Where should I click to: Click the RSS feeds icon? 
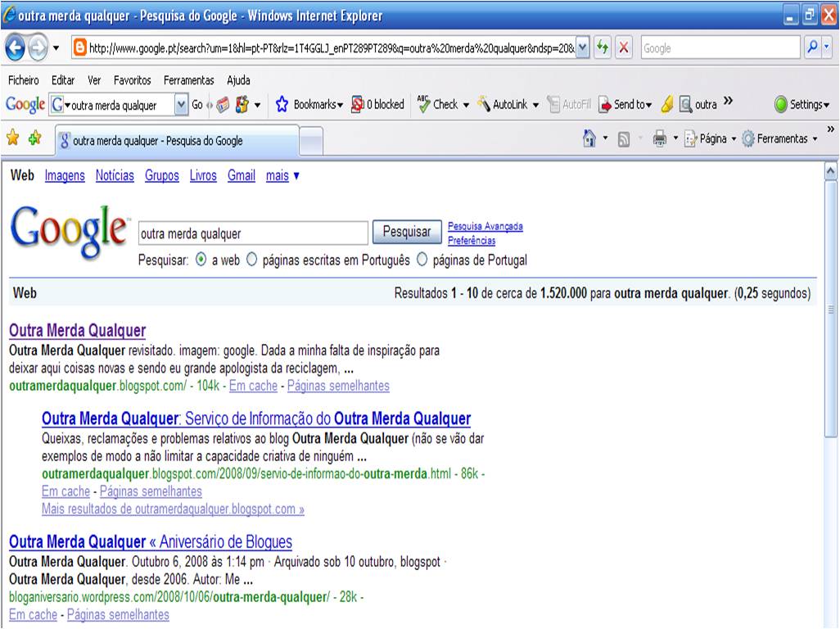tap(624, 139)
